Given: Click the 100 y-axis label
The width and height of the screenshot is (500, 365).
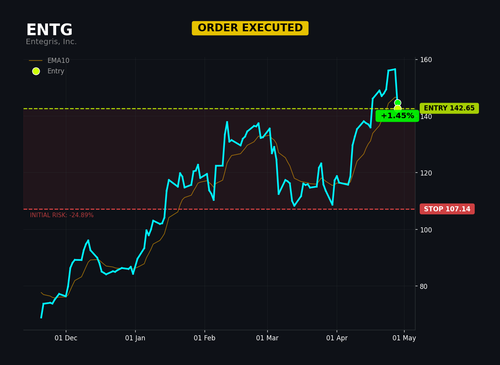Looking at the screenshot, I should [x=426, y=230].
